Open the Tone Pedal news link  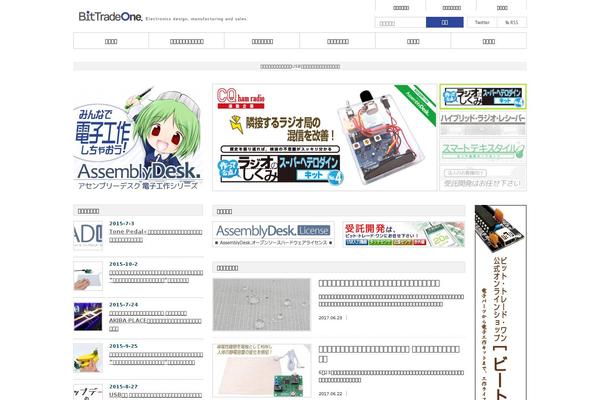coord(156,236)
